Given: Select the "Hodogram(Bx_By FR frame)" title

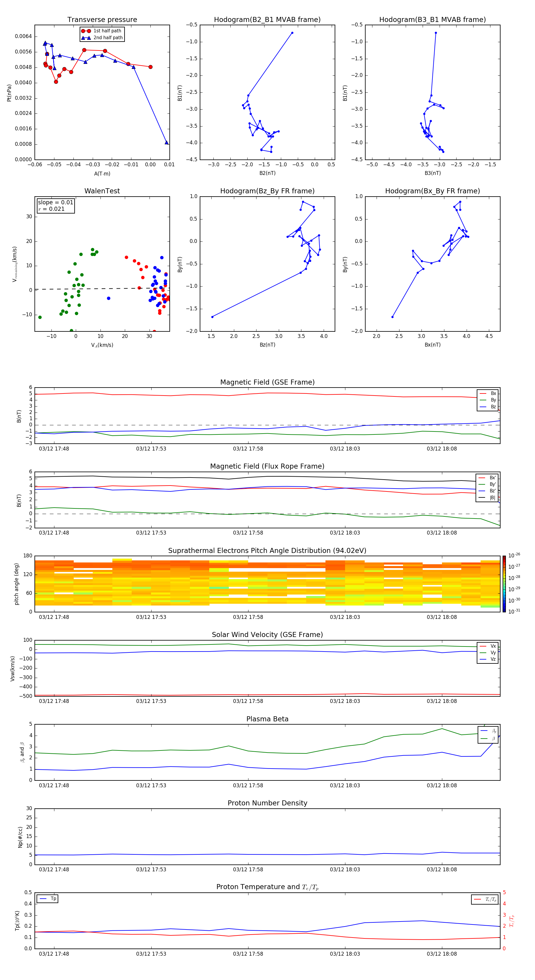Looking at the screenshot, I should tap(432, 191).
